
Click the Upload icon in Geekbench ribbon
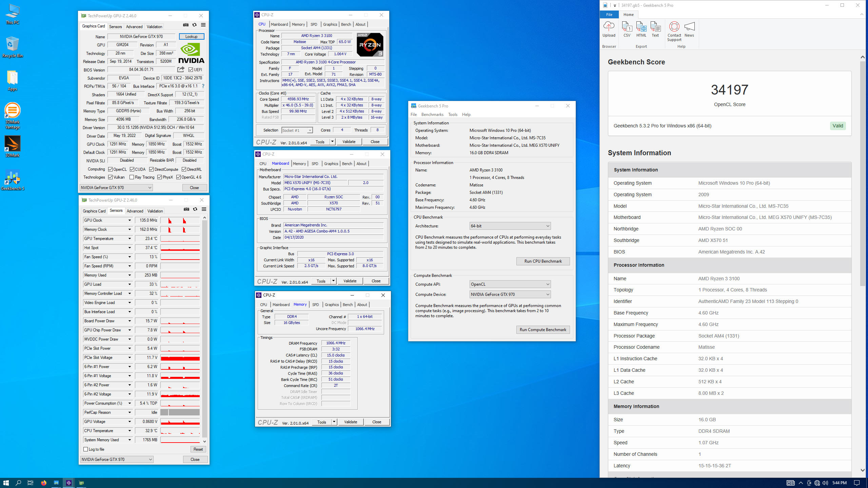tap(609, 29)
